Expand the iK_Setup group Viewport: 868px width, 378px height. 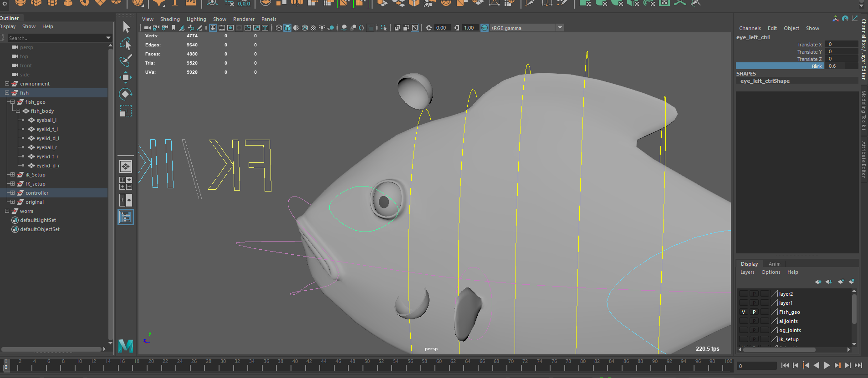click(12, 175)
